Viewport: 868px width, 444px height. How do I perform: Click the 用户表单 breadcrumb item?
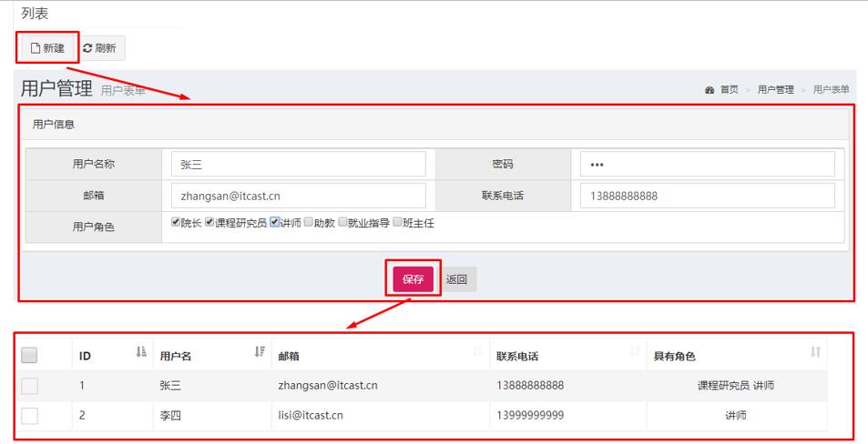pos(831,89)
